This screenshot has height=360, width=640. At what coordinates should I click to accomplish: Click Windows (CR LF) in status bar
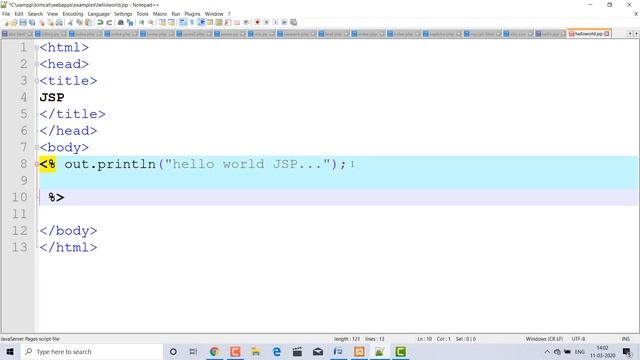click(544, 339)
